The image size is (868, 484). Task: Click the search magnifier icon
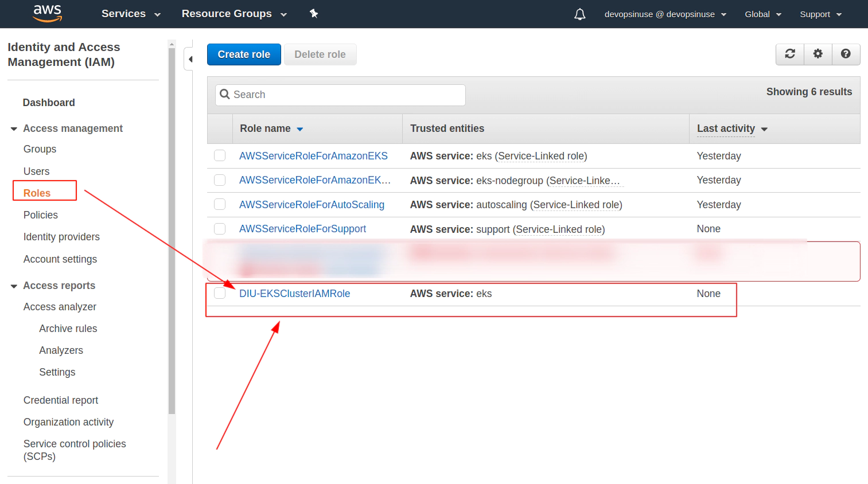coord(225,95)
